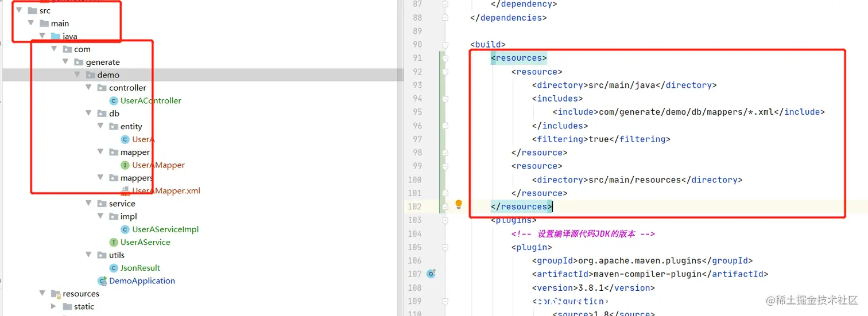This screenshot has height=316, width=868.
Task: Select the UserAService interface row
Action: coord(145,242)
